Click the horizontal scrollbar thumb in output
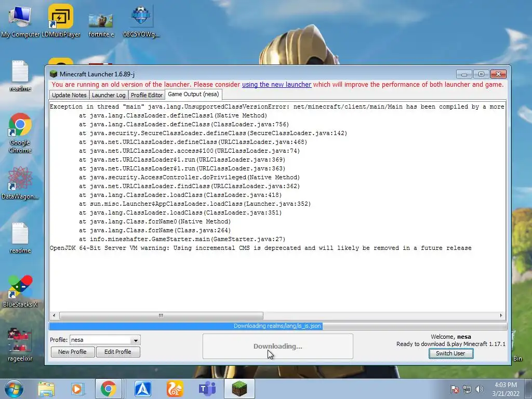 [161, 315]
